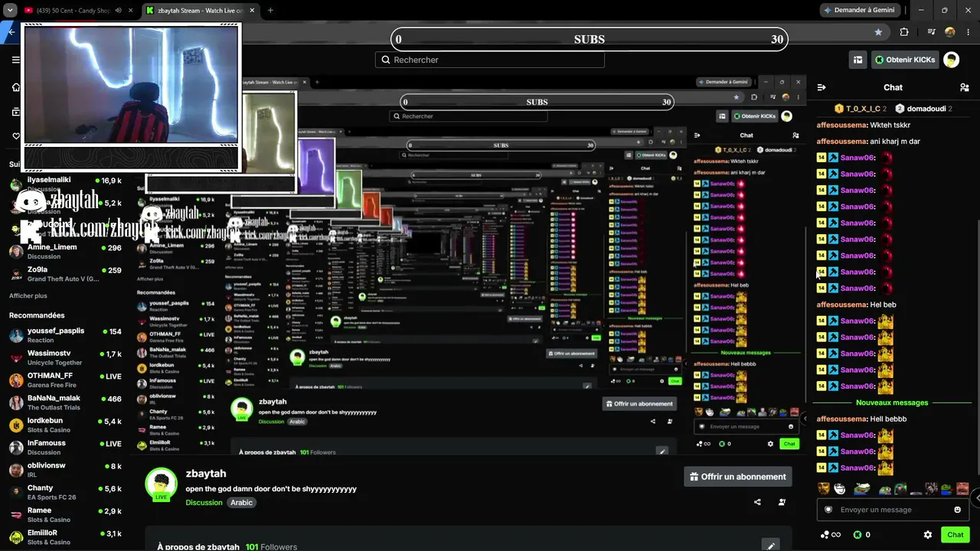Open OTHMAN_FF recommended channel

tap(66, 380)
